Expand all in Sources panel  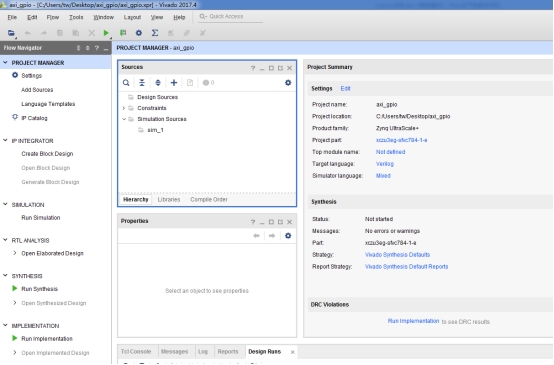click(158, 83)
